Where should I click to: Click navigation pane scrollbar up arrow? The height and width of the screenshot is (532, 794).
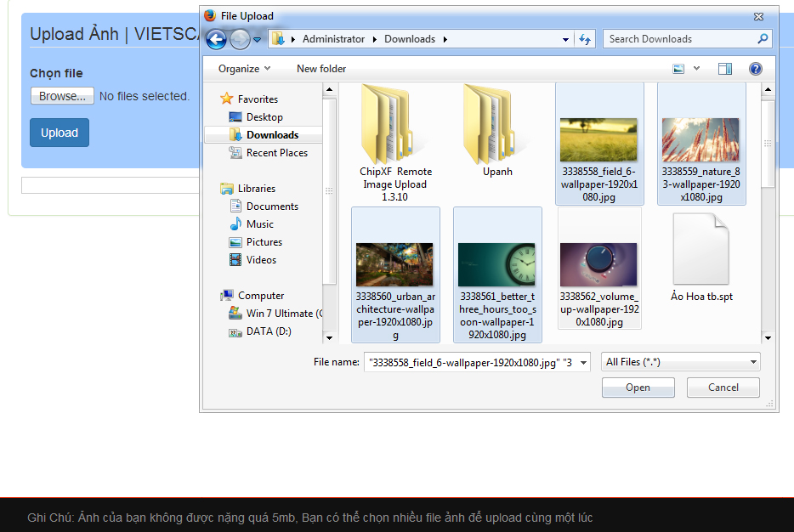point(330,89)
